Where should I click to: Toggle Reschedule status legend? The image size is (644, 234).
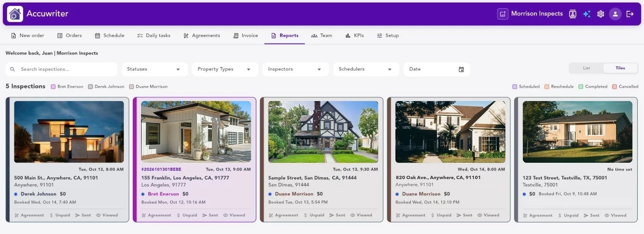tap(559, 87)
